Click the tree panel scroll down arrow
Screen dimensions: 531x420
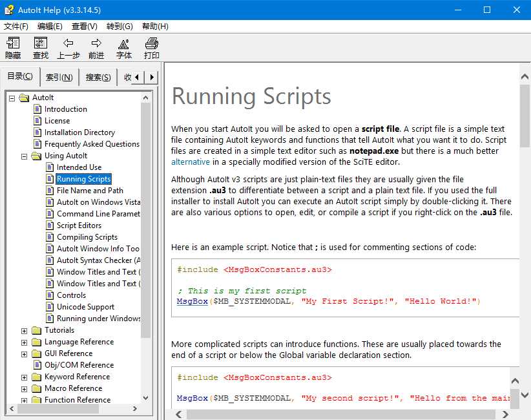(145, 397)
